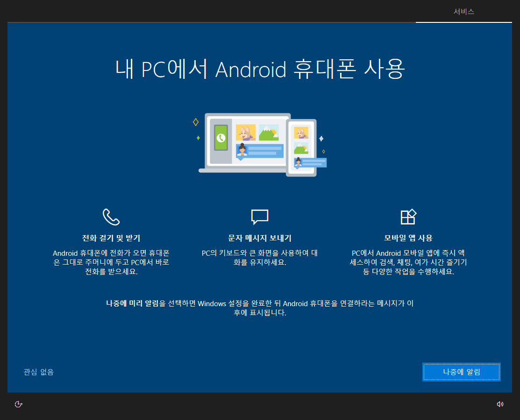Select the 서비스 tab at top
The image size is (520, 420).
[x=463, y=12]
